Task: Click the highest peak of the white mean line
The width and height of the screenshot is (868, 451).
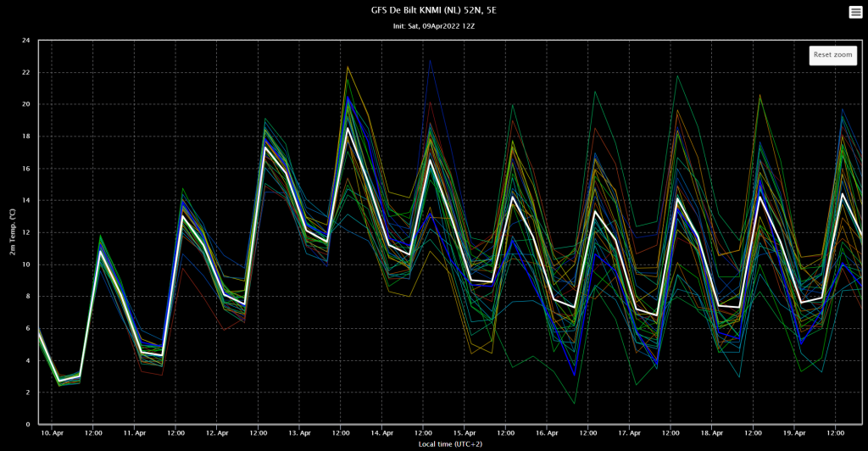Action: point(348,128)
